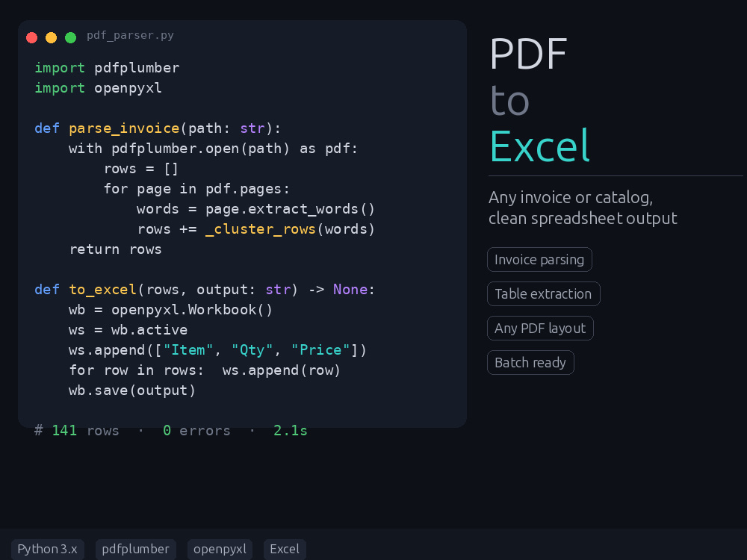The image size is (747, 560).
Task: Click the green maximize dot of code window
Action: (x=70, y=37)
